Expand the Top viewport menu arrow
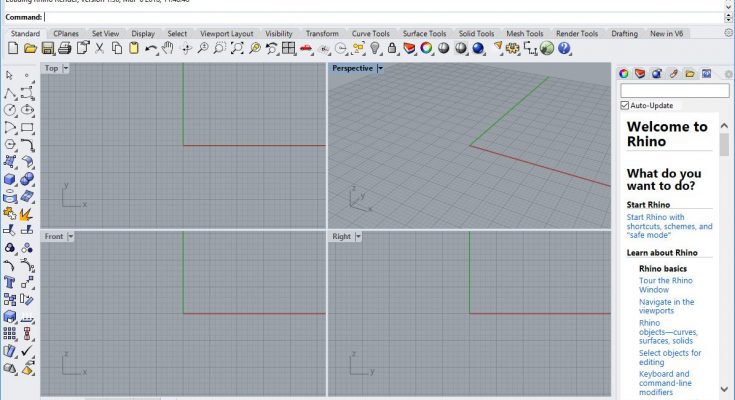The width and height of the screenshot is (735, 400). click(66, 68)
